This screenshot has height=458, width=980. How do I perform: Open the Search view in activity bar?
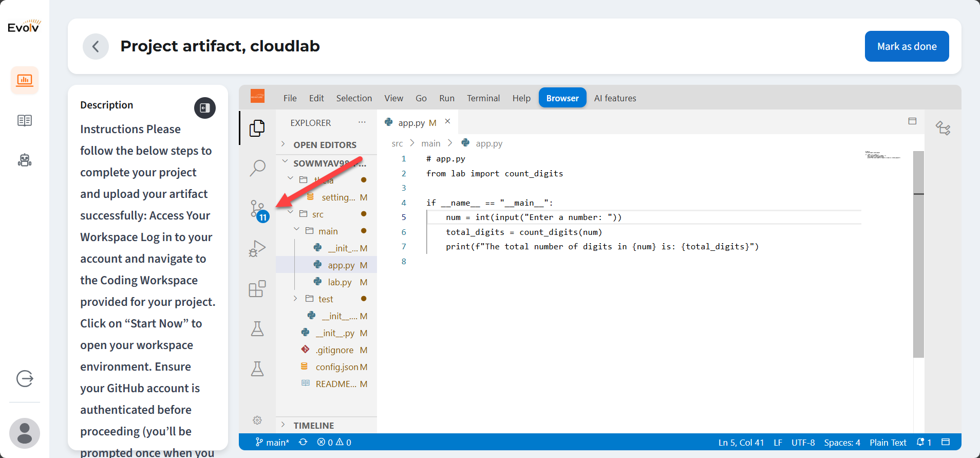click(x=257, y=168)
